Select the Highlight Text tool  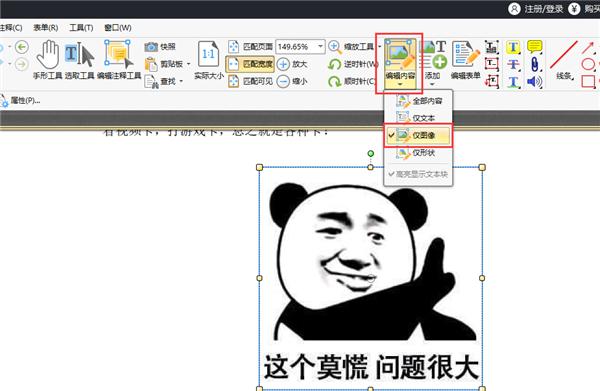(x=513, y=47)
